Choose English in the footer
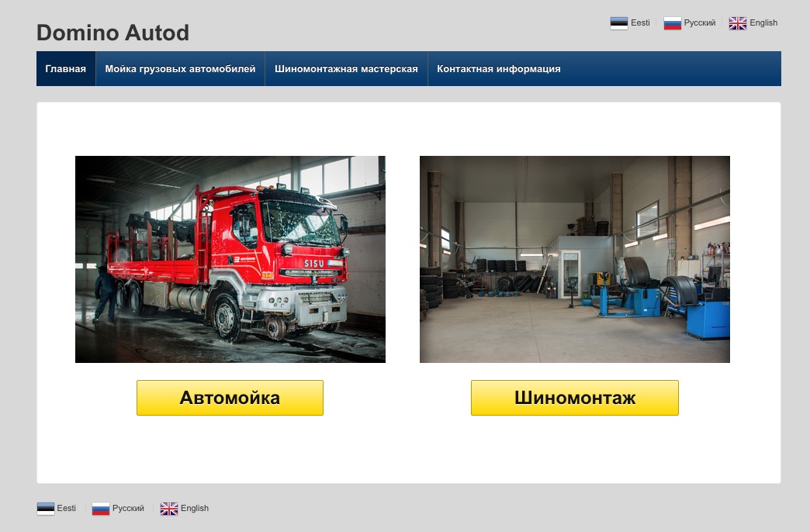 [195, 508]
